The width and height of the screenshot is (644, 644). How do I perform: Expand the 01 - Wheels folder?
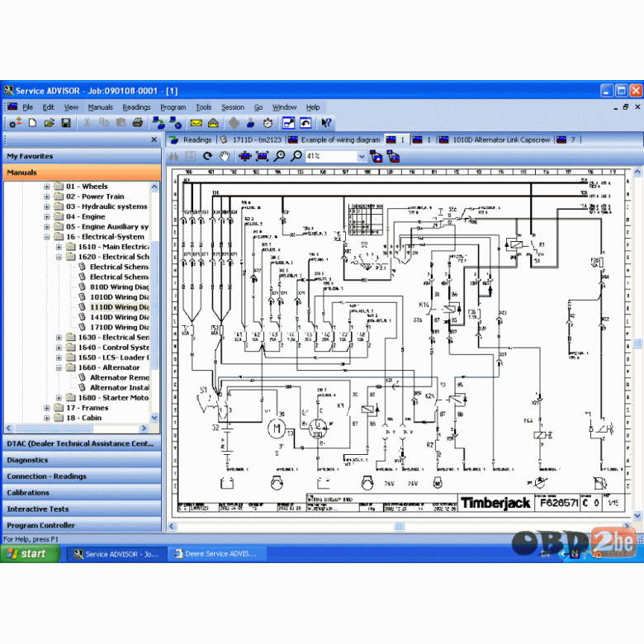pos(47,187)
